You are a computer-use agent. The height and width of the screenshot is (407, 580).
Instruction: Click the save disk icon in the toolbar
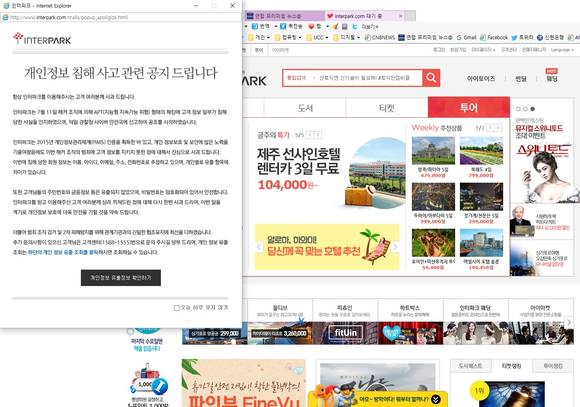point(344,26)
